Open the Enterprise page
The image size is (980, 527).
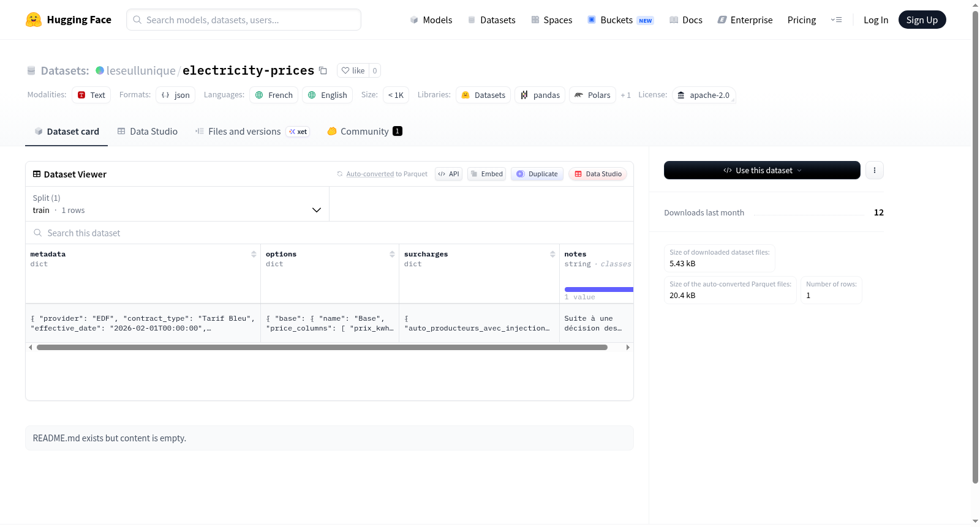pyautogui.click(x=745, y=20)
